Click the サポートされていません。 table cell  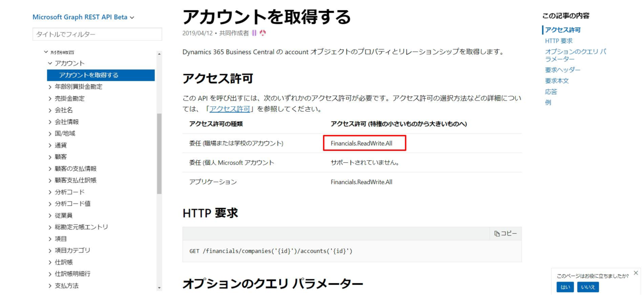(x=365, y=163)
